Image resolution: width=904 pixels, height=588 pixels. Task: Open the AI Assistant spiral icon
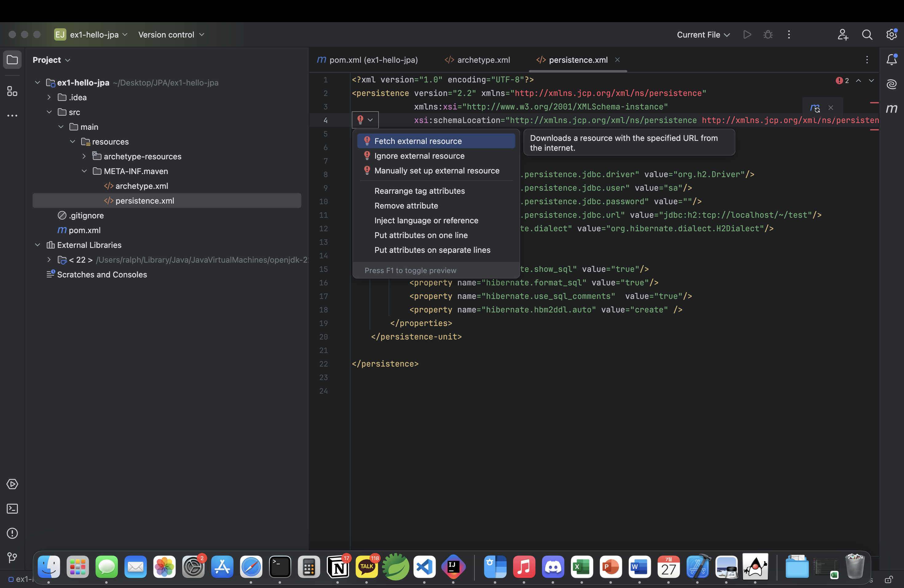(891, 84)
